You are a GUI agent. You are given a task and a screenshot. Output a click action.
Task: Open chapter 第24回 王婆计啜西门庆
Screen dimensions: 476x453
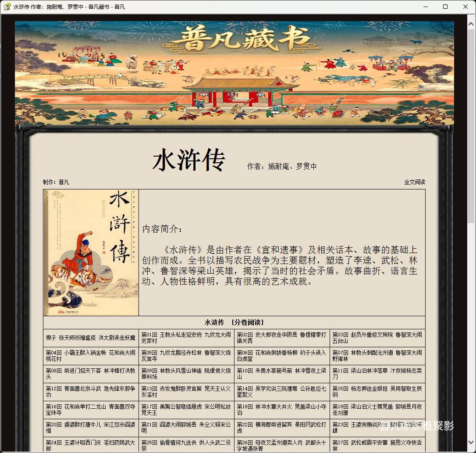90,446
